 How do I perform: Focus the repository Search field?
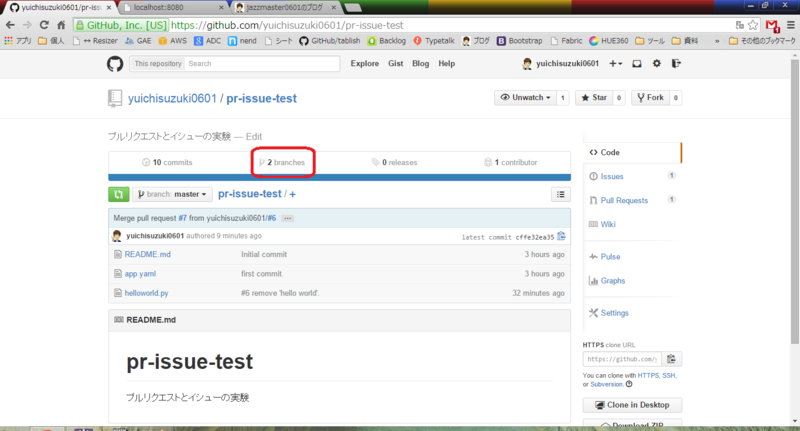pos(262,64)
